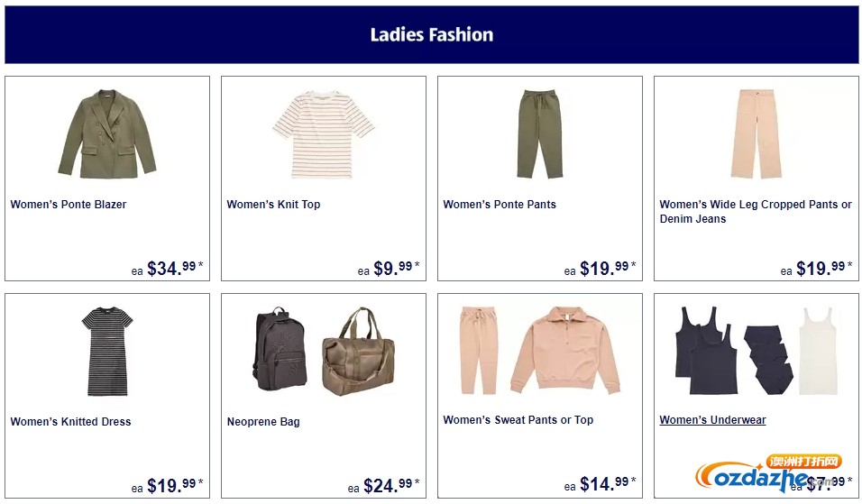
Task: Open the beige Wide Leg Pants image
Action: pos(756,133)
